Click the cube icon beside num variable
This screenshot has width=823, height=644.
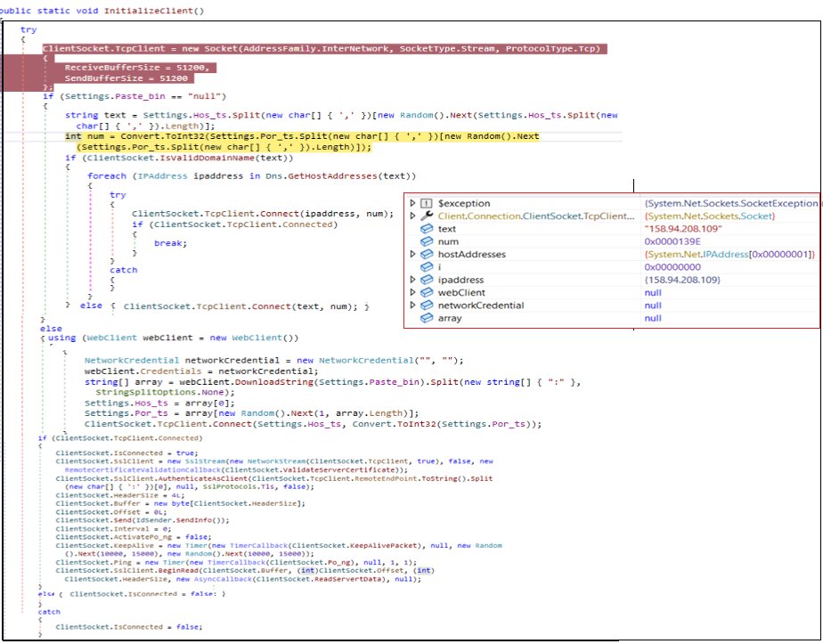point(427,241)
